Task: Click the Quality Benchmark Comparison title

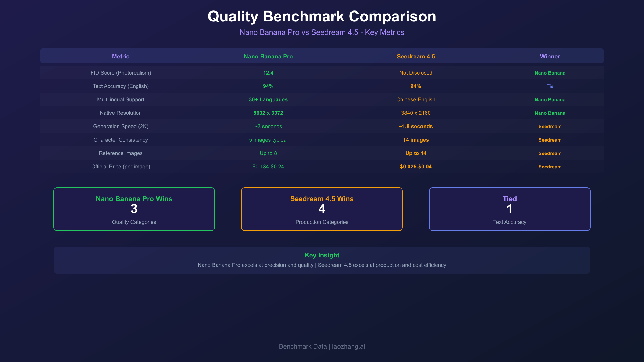Action: coord(322,16)
